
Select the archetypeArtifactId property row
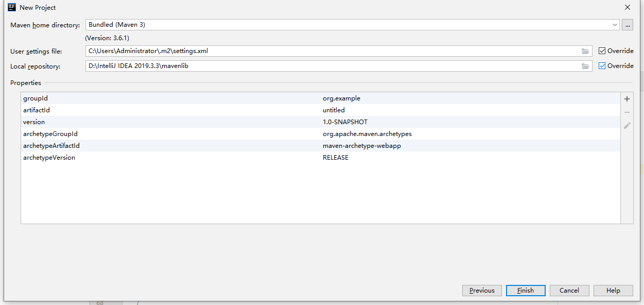click(x=320, y=146)
